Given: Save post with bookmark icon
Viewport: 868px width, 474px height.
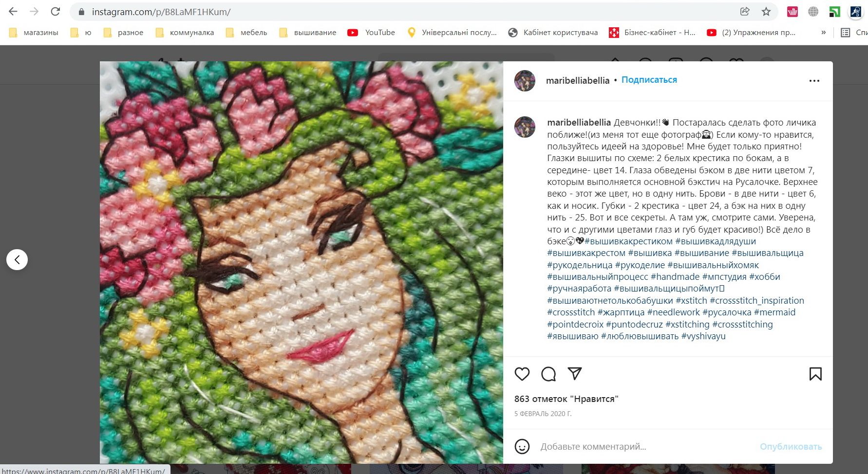Looking at the screenshot, I should pyautogui.click(x=815, y=374).
